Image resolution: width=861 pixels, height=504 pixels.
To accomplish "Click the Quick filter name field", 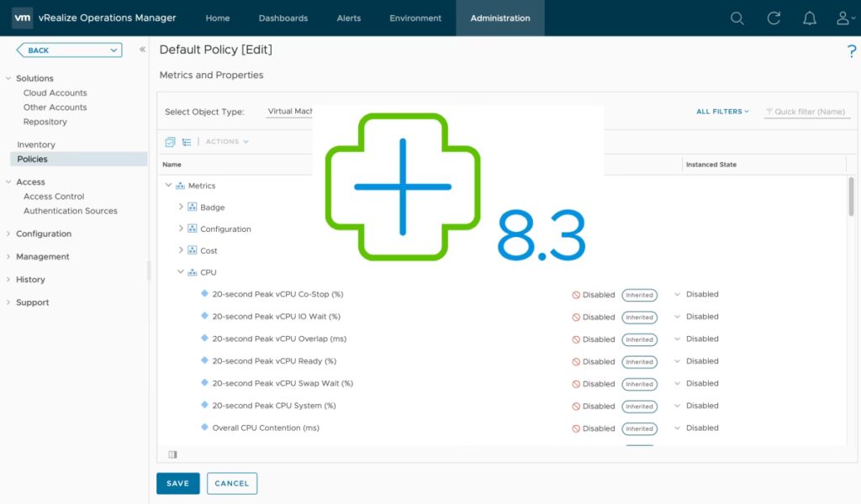I will point(809,112).
